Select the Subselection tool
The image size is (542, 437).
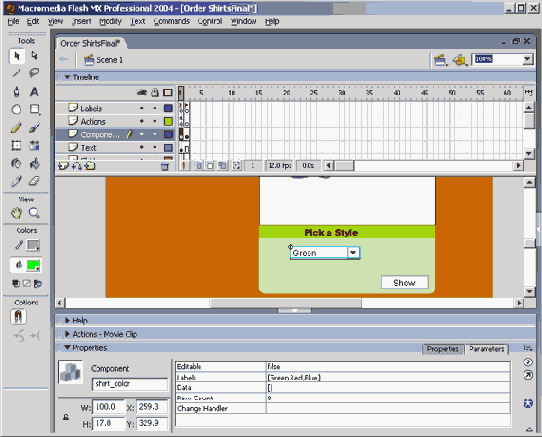click(x=34, y=56)
